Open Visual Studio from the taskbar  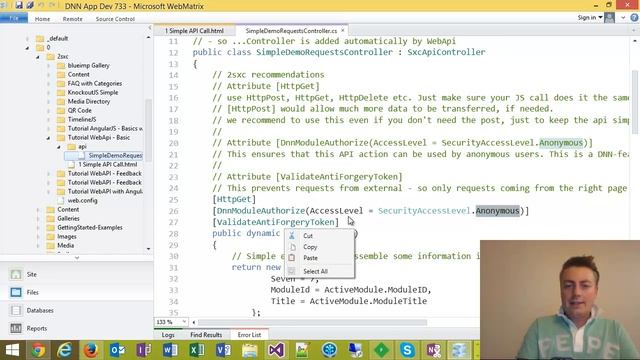[x=276, y=350]
